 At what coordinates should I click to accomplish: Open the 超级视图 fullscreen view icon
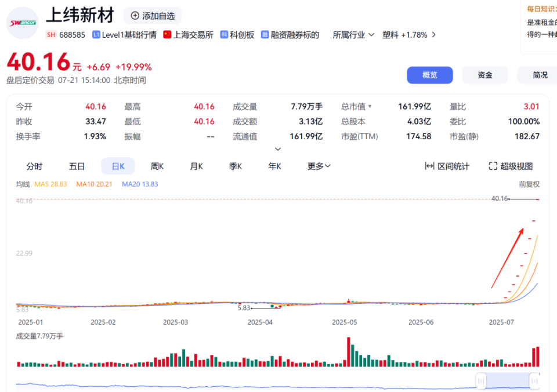tap(493, 166)
